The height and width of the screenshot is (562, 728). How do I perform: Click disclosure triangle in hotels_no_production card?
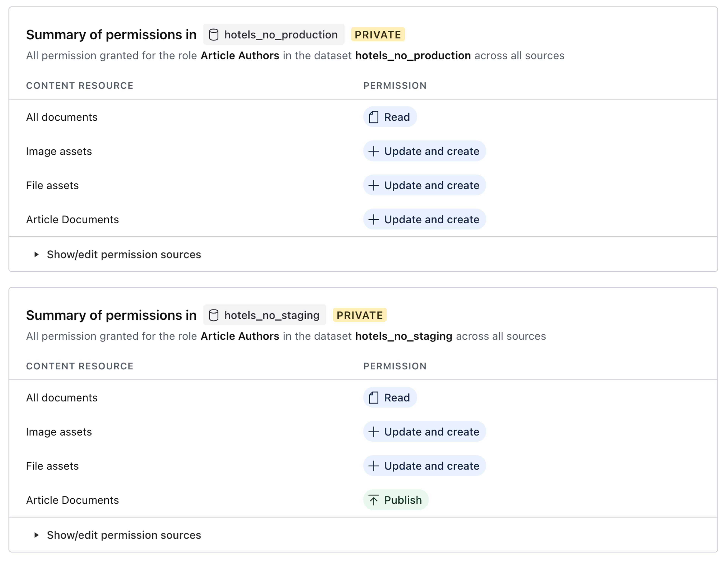tap(36, 254)
